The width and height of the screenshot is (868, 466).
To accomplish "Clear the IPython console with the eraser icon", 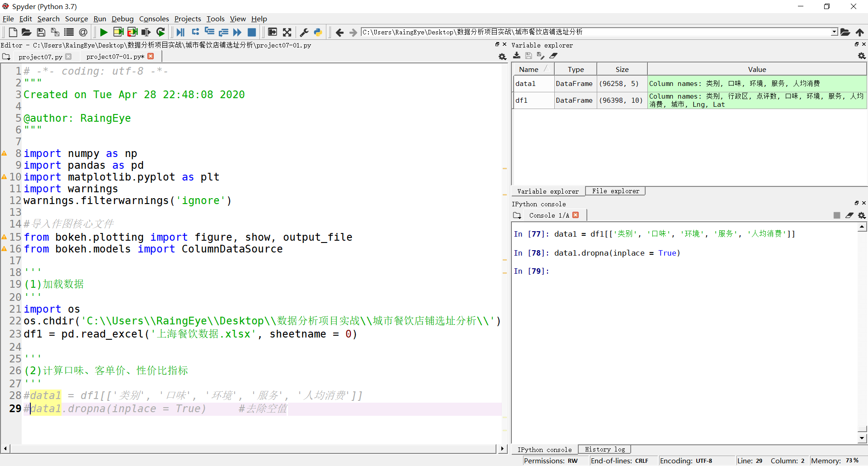I will point(849,215).
